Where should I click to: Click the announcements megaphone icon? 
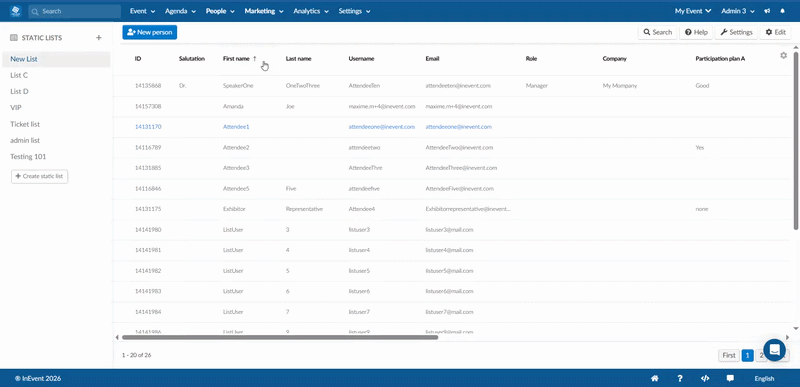coord(767,11)
